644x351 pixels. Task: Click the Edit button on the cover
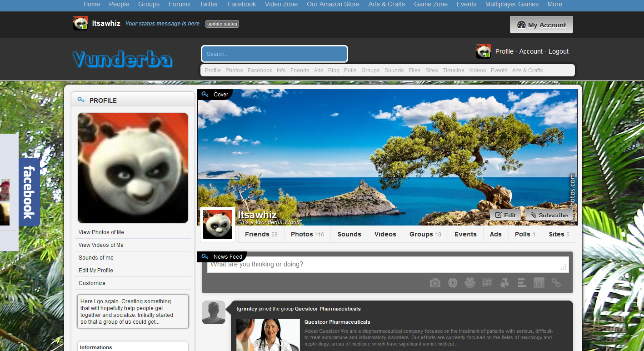pos(505,215)
